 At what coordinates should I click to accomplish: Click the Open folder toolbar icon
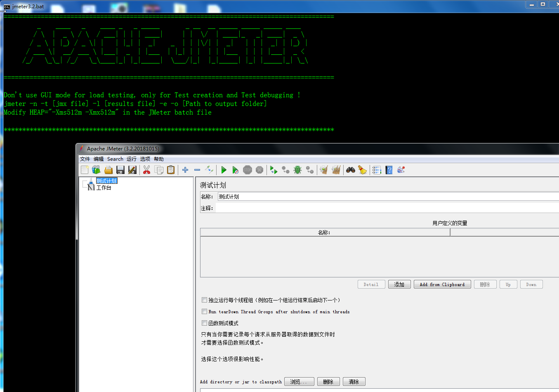108,170
